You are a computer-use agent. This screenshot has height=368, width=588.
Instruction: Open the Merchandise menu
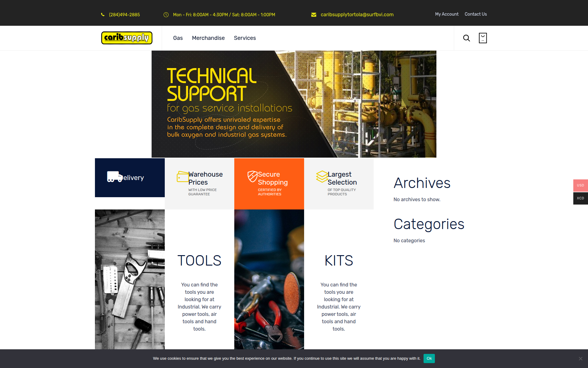click(208, 38)
